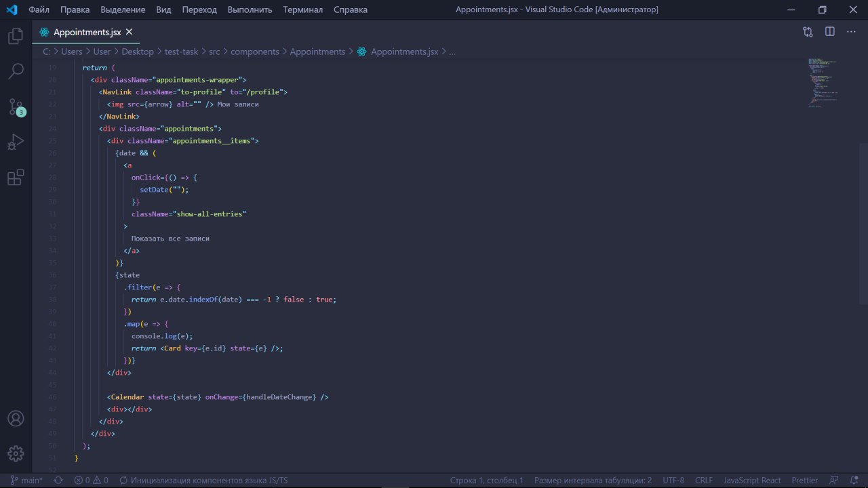The width and height of the screenshot is (868, 488).
Task: Open the Переход menu
Action: click(x=199, y=9)
